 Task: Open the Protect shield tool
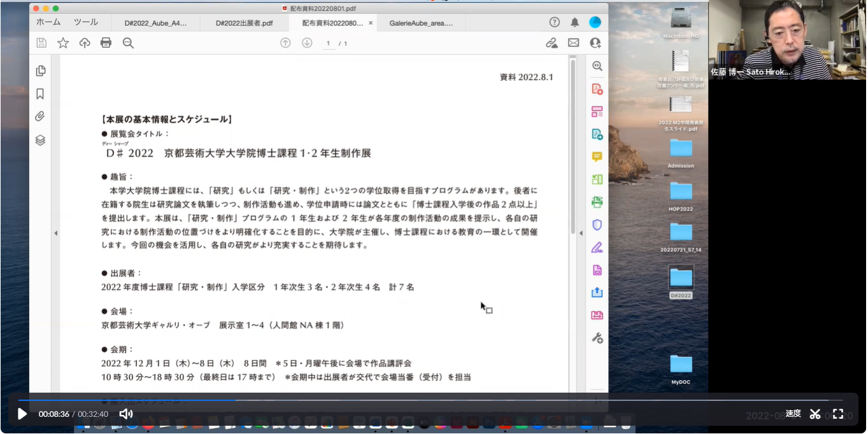click(x=597, y=225)
